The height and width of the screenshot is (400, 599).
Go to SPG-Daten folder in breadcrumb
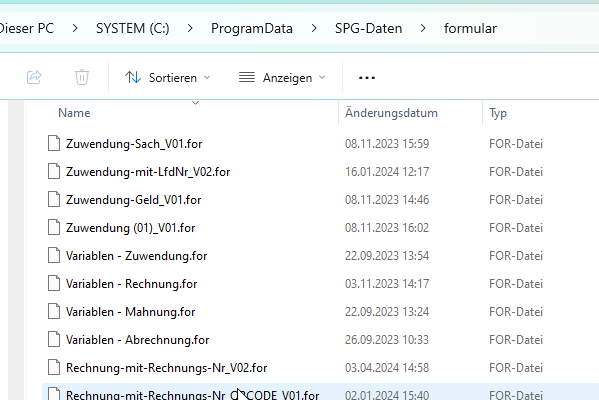(x=369, y=28)
